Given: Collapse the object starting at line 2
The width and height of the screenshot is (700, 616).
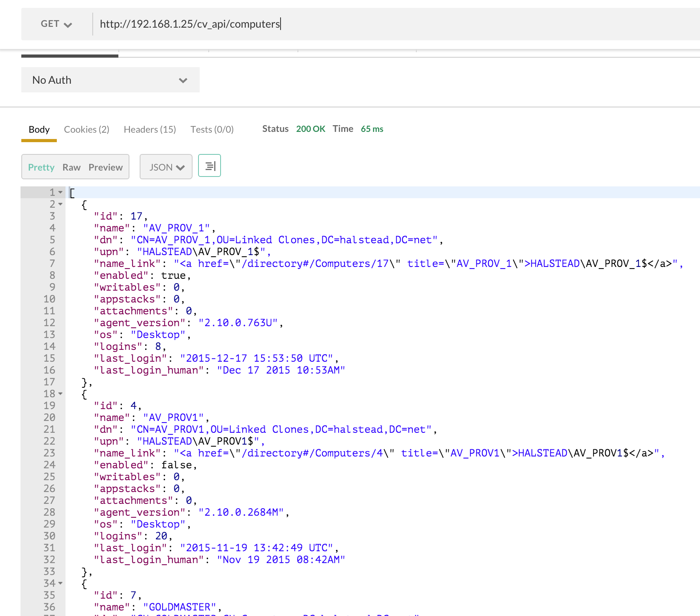Looking at the screenshot, I should [x=60, y=204].
